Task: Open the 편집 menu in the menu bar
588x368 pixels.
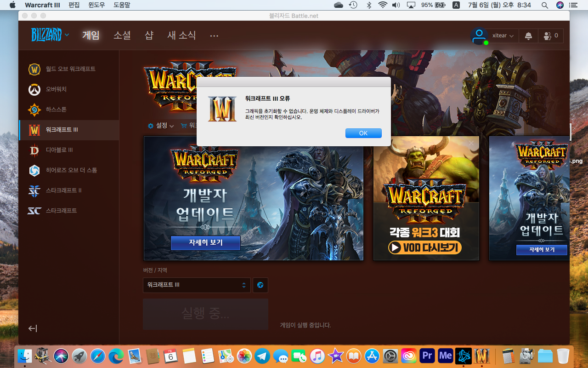Action: pyautogui.click(x=74, y=5)
